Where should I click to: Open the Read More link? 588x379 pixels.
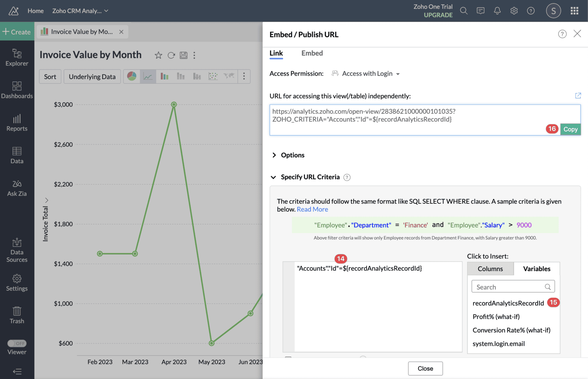[x=312, y=209]
